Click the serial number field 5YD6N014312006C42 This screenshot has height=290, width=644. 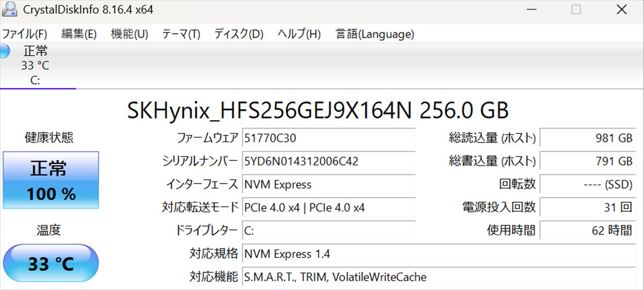click(x=328, y=161)
